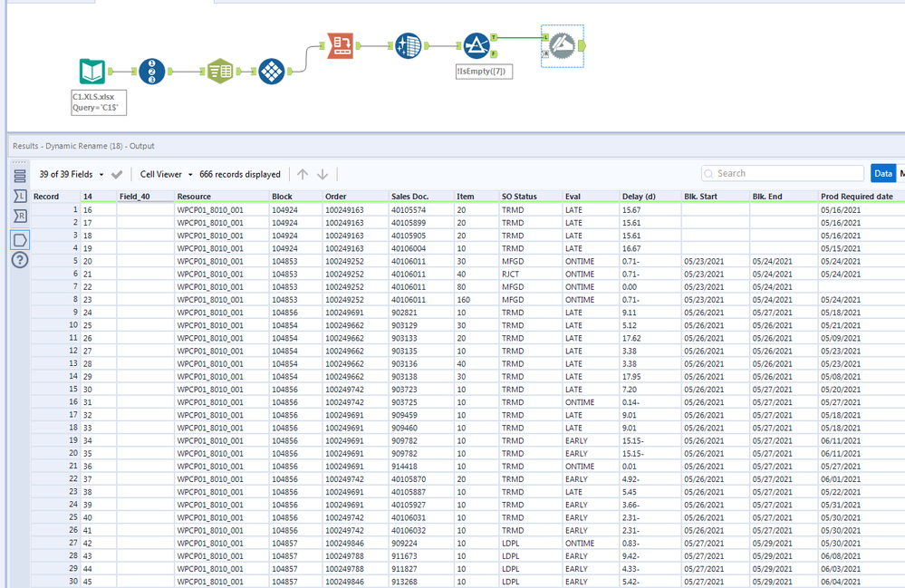The width and height of the screenshot is (905, 588).
Task: Select record 1 row number
Action: point(55,210)
